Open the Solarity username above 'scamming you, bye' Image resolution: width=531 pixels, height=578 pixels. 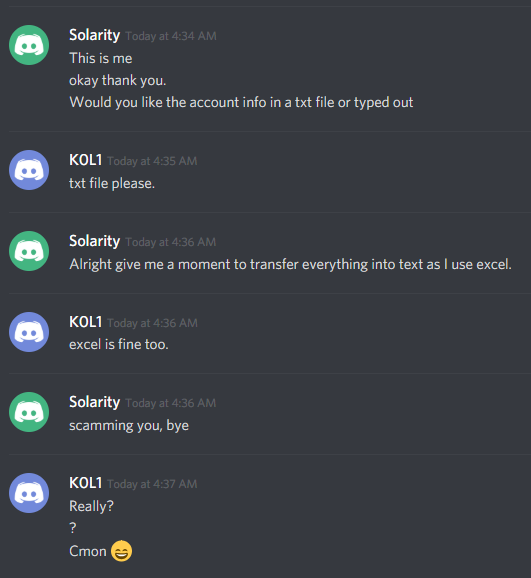coord(94,403)
